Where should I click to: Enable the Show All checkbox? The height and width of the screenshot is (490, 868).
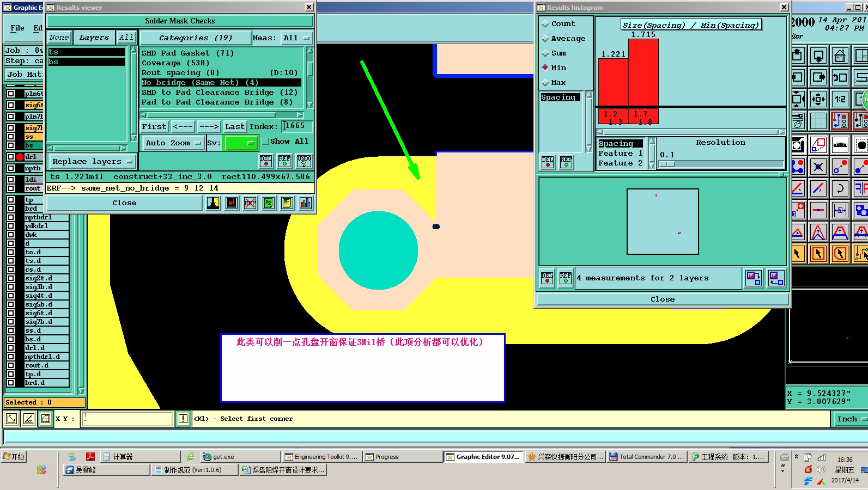coord(265,142)
